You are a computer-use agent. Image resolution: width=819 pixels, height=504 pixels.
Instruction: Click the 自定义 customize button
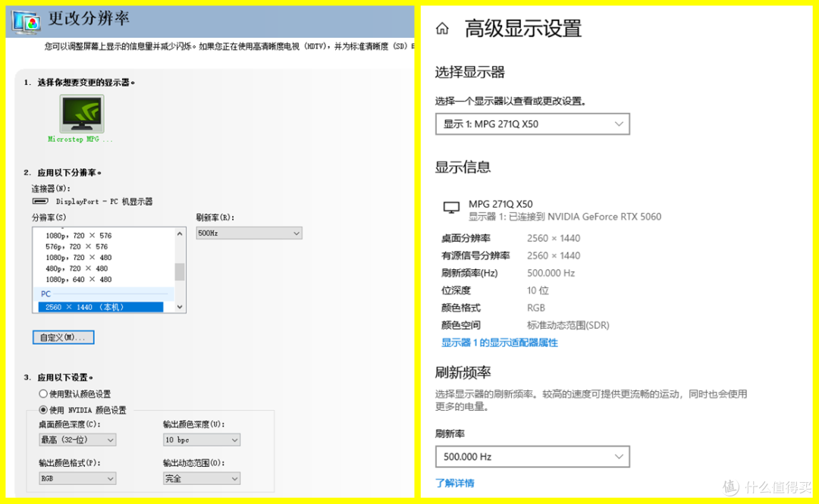click(63, 337)
